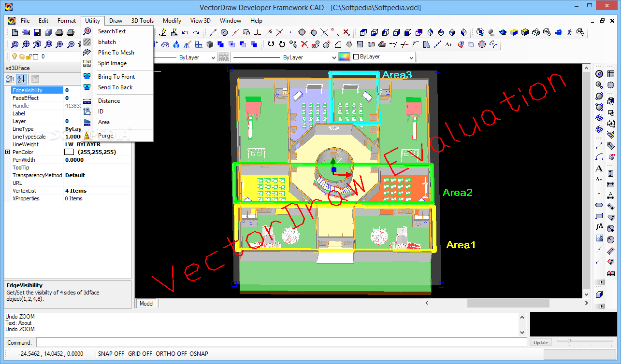Click the Undo arrow icon
The width and height of the screenshot is (621, 364).
point(185,32)
